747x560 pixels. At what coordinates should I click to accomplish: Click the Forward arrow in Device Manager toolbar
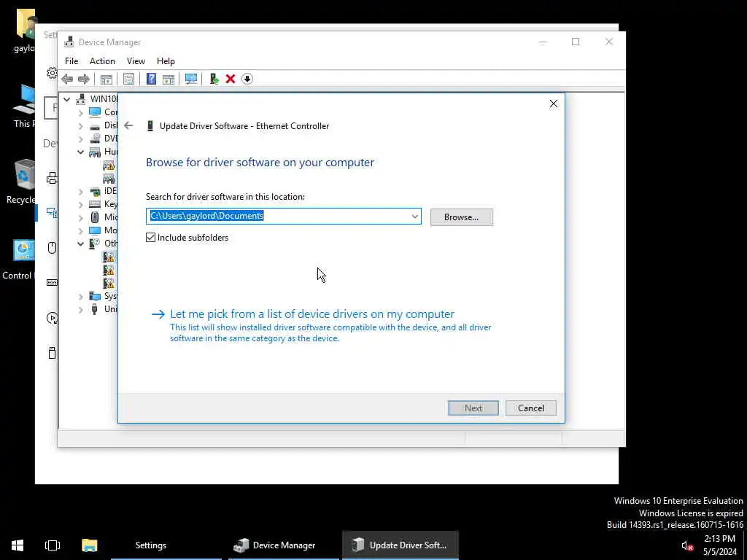(x=83, y=79)
